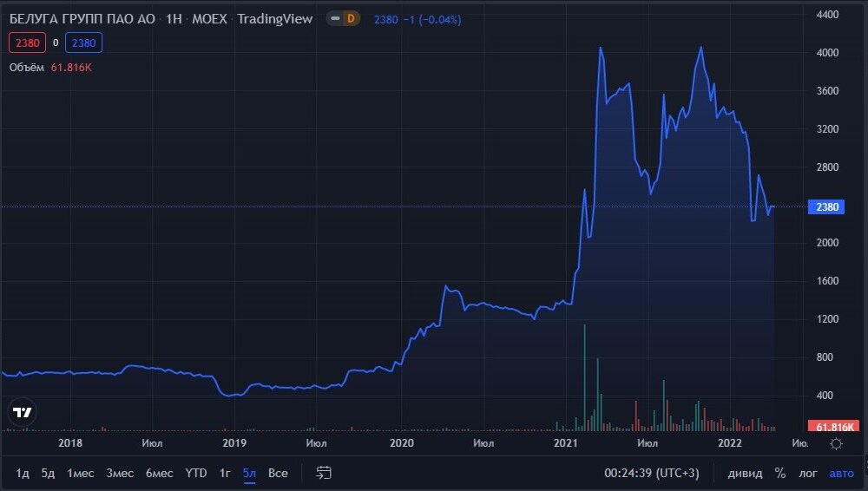Select the 1д time range

click(x=23, y=474)
